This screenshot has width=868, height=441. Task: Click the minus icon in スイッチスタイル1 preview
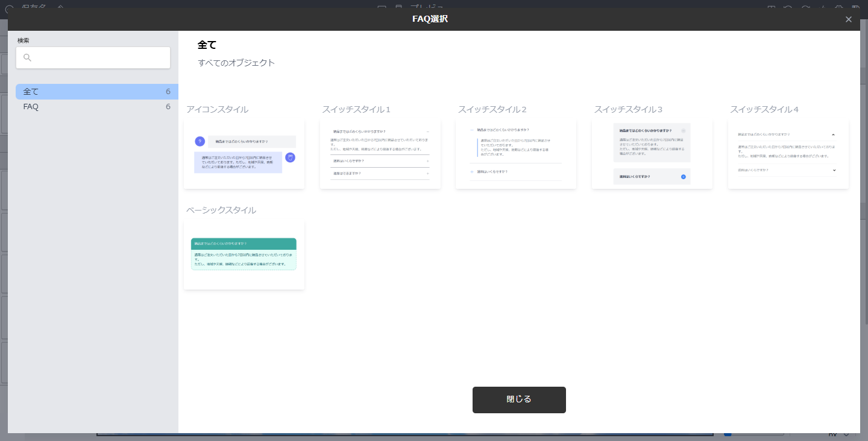pos(427,131)
